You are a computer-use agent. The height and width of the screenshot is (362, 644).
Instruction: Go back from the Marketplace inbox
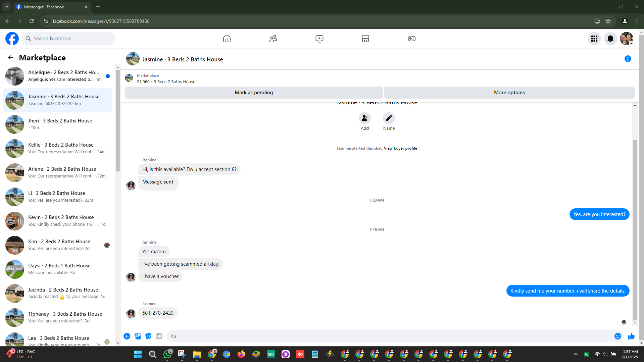point(11,58)
